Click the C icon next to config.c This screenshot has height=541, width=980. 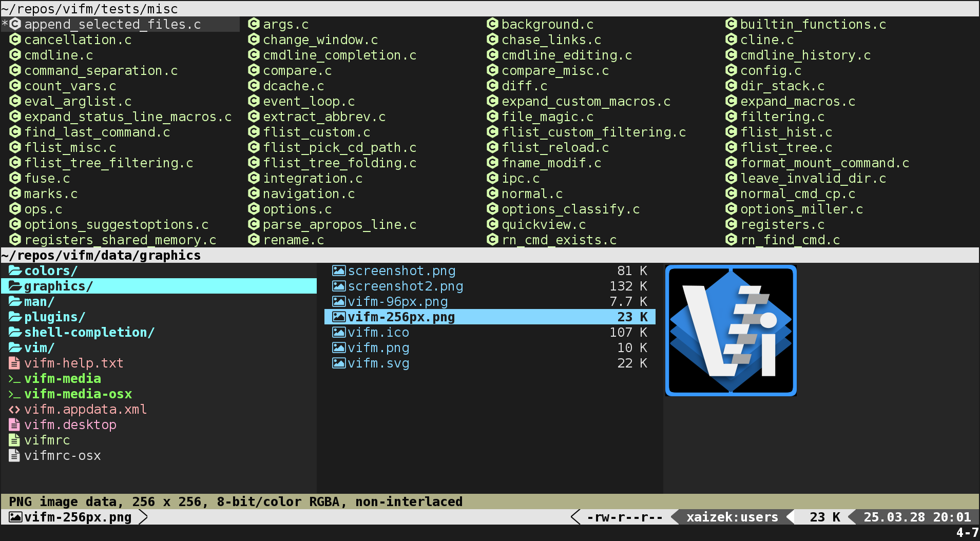[x=731, y=70]
